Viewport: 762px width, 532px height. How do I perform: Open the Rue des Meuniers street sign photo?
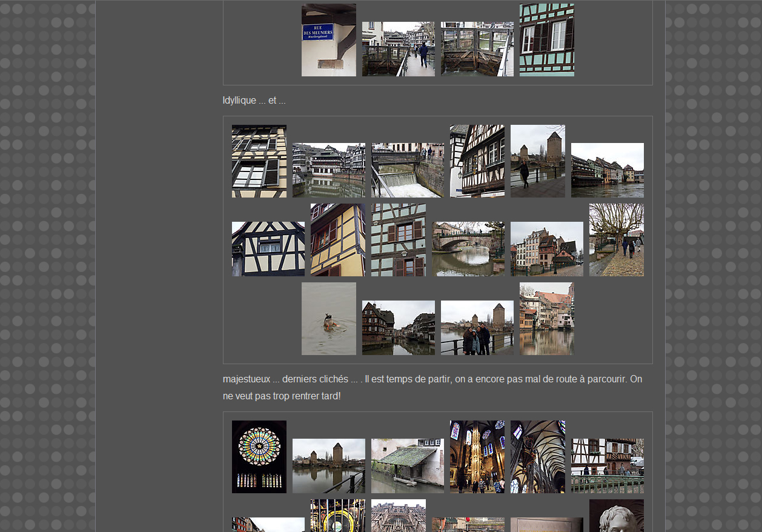pos(328,40)
